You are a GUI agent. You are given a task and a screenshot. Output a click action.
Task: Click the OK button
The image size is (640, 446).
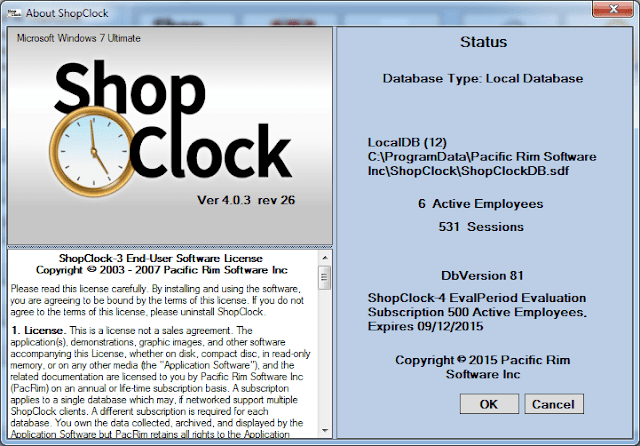click(x=489, y=404)
